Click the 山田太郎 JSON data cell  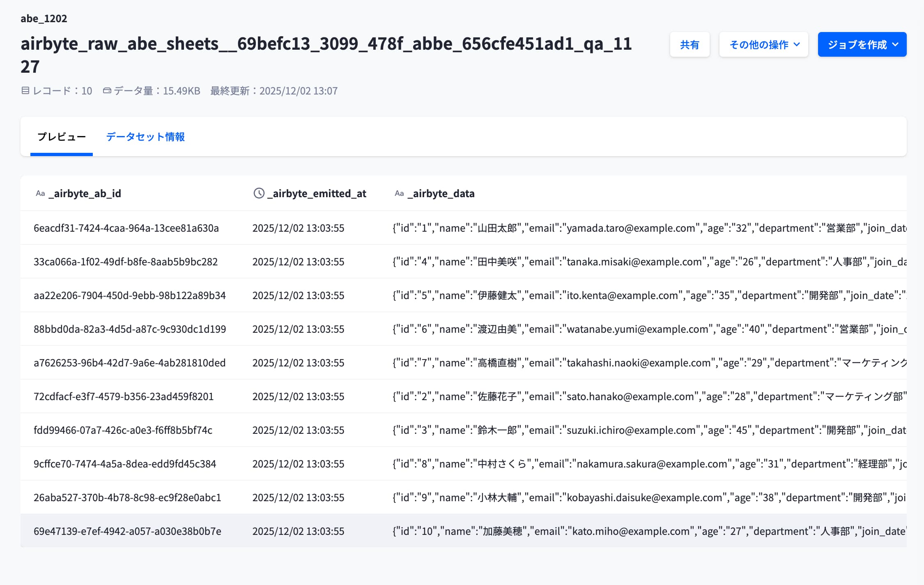point(649,228)
